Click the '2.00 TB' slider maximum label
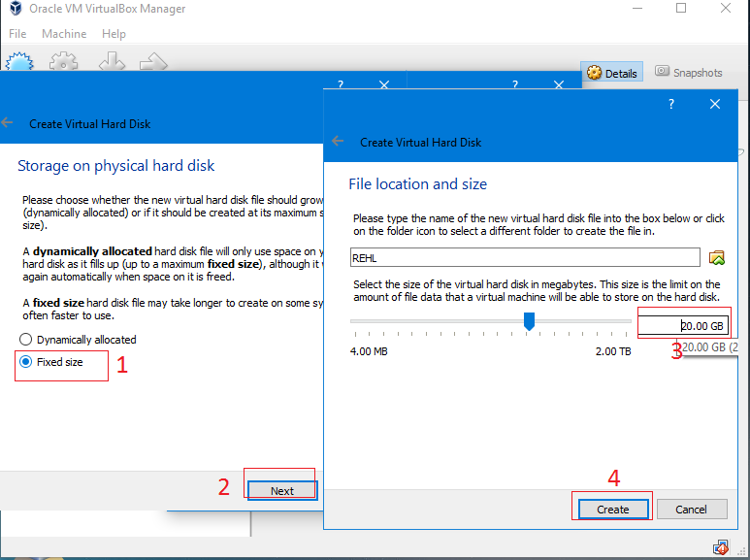The image size is (750, 560). pyautogui.click(x=613, y=351)
